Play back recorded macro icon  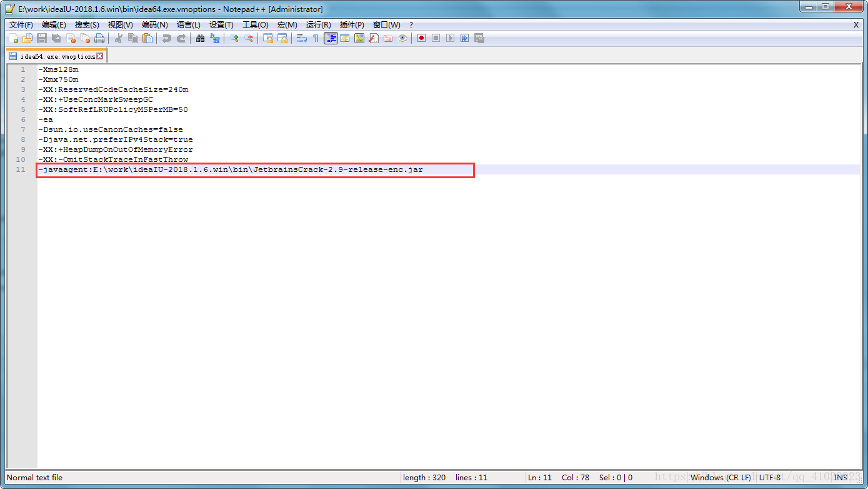[450, 38]
